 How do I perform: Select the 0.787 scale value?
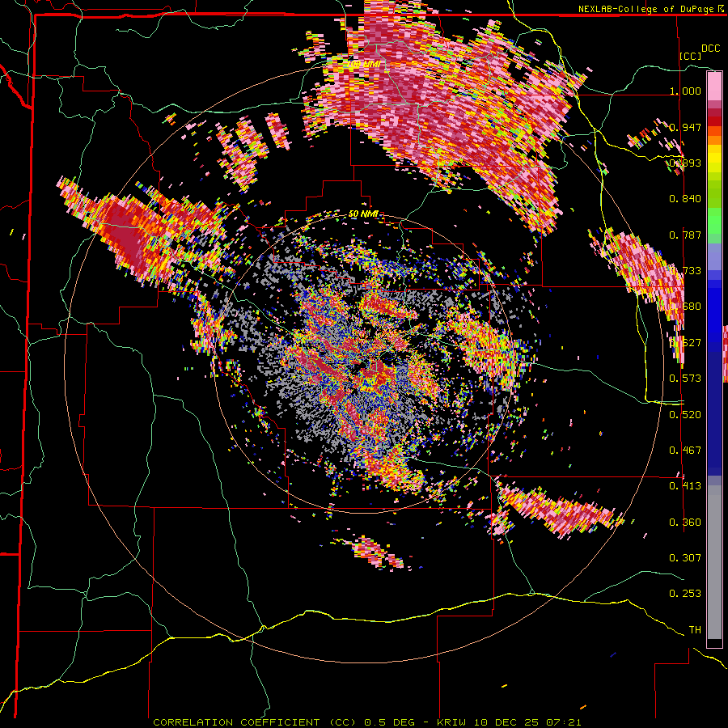tap(685, 235)
